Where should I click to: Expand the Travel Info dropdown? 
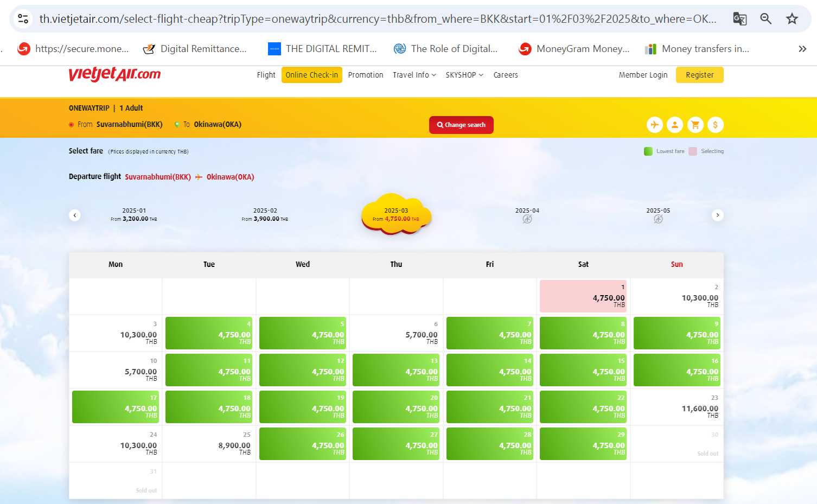pyautogui.click(x=414, y=75)
